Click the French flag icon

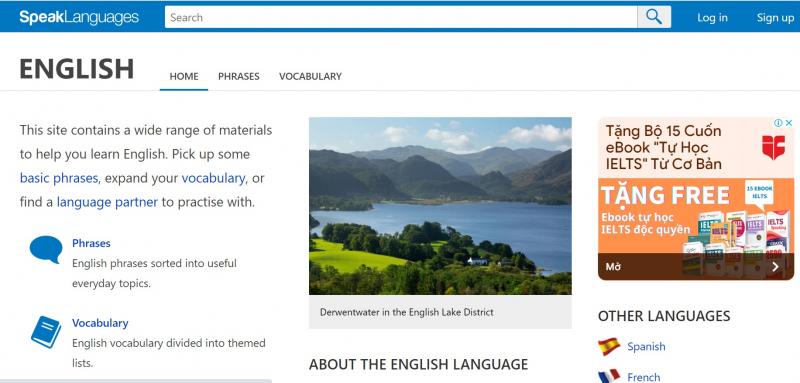pyautogui.click(x=609, y=376)
